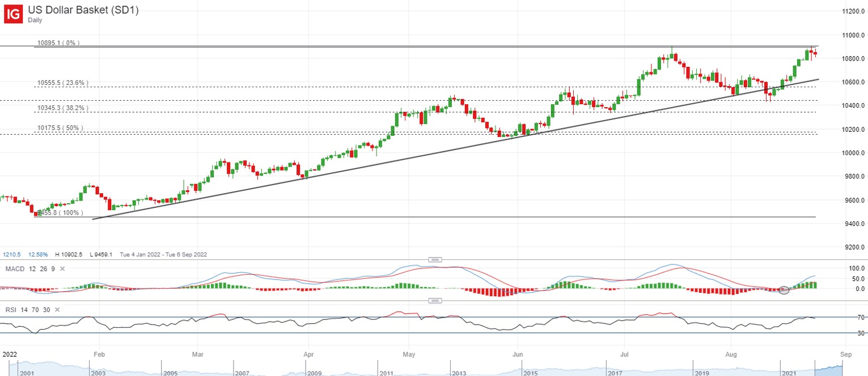Click 10200.0 on the price axis
The width and height of the screenshot is (868, 376).
click(853, 130)
